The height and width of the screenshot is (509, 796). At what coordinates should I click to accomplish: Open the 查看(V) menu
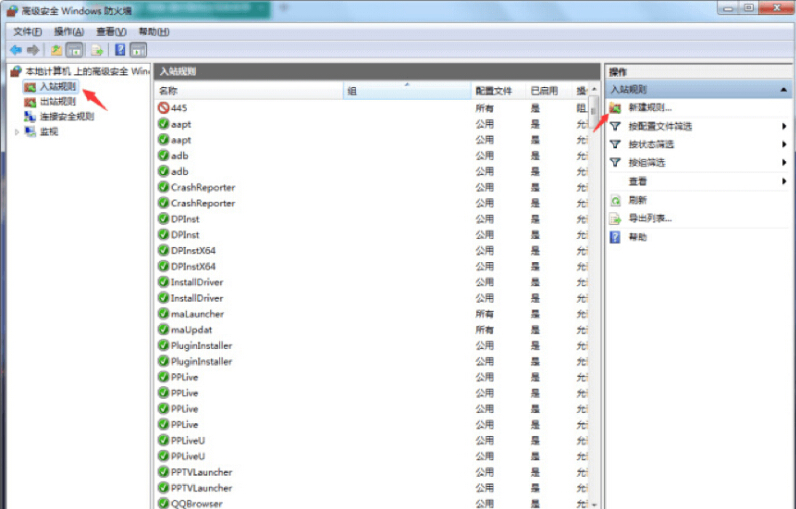[110, 32]
